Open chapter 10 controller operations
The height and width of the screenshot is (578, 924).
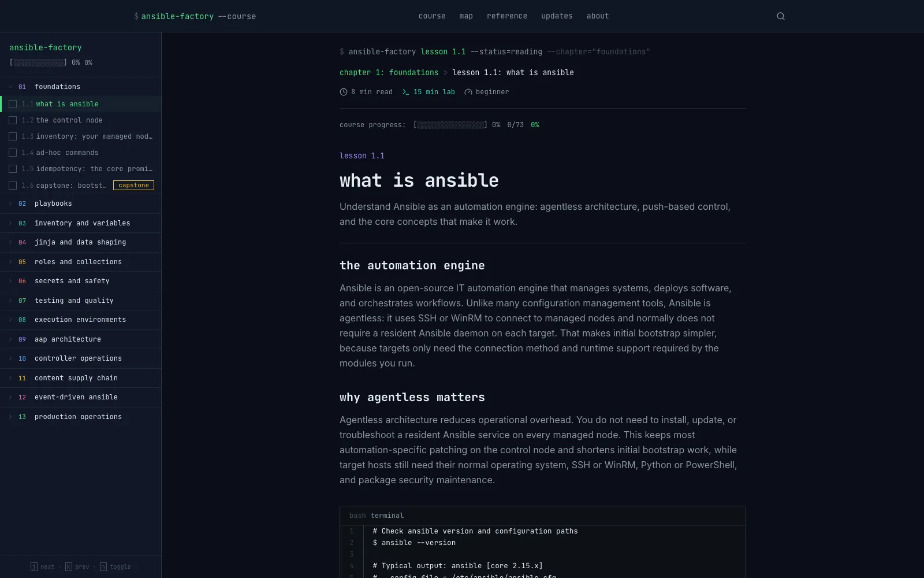(81, 358)
